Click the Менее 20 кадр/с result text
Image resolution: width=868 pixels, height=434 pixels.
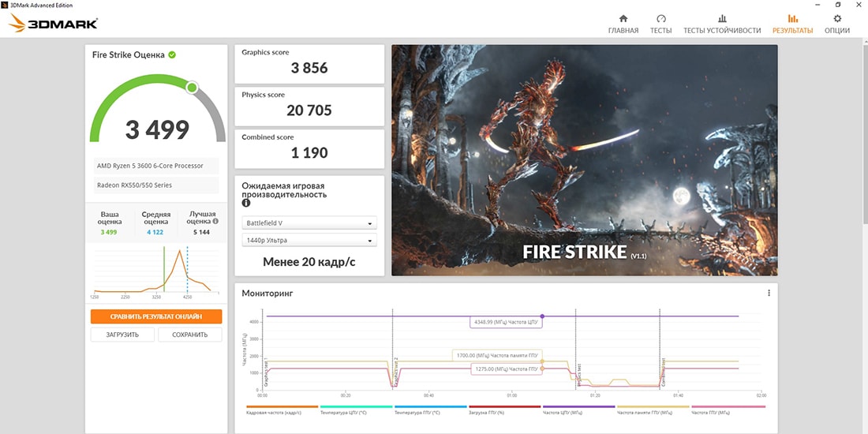coord(309,263)
